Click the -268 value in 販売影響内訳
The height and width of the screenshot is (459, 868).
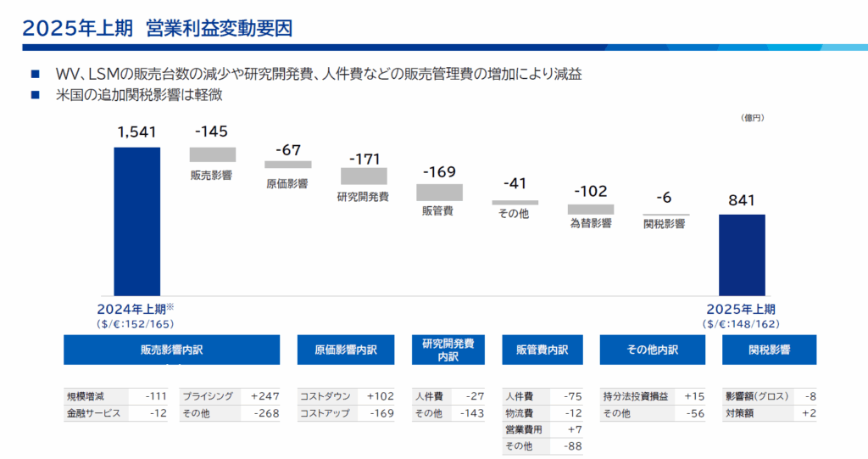pyautogui.click(x=267, y=413)
